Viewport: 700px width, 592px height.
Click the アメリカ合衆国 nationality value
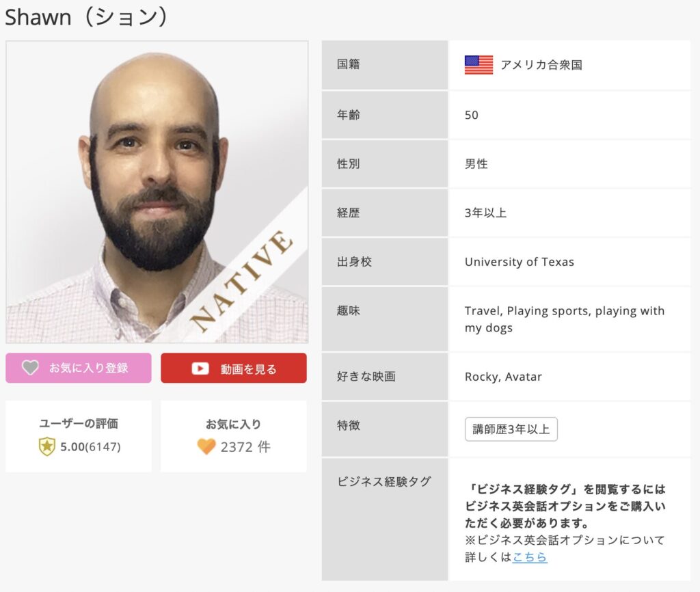click(541, 65)
